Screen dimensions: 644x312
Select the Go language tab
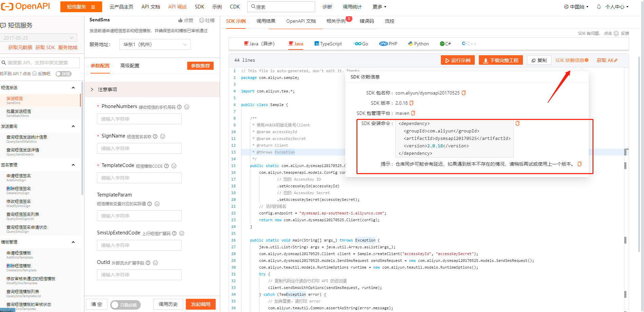361,44
